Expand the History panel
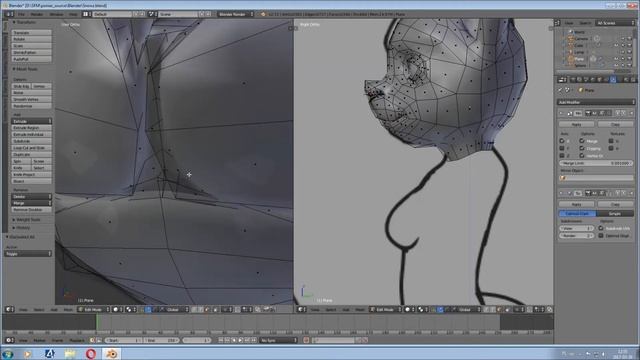Screen dimensions: 640x360 [22, 228]
